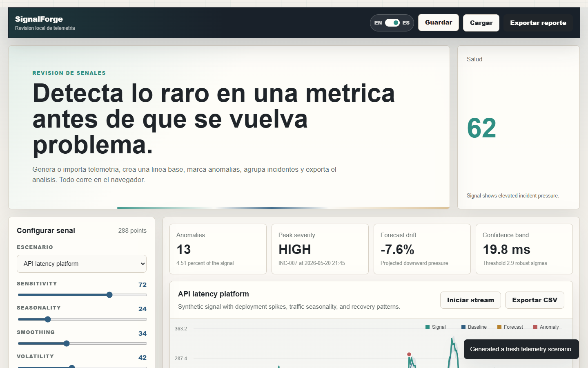Click the Anomalies value 13

click(184, 249)
